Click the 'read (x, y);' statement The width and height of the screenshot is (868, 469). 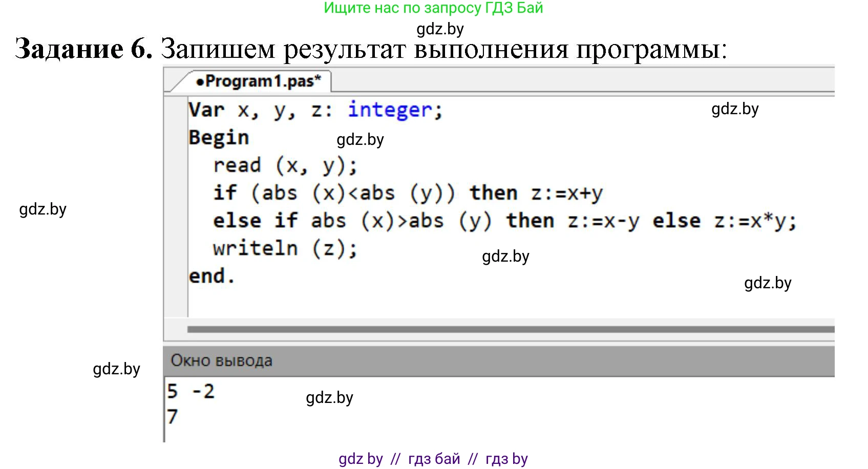point(285,165)
